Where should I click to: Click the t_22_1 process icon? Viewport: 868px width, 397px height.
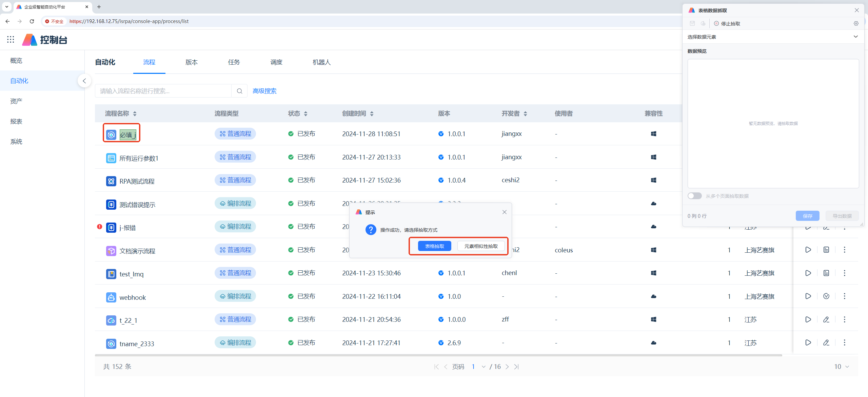pyautogui.click(x=111, y=320)
